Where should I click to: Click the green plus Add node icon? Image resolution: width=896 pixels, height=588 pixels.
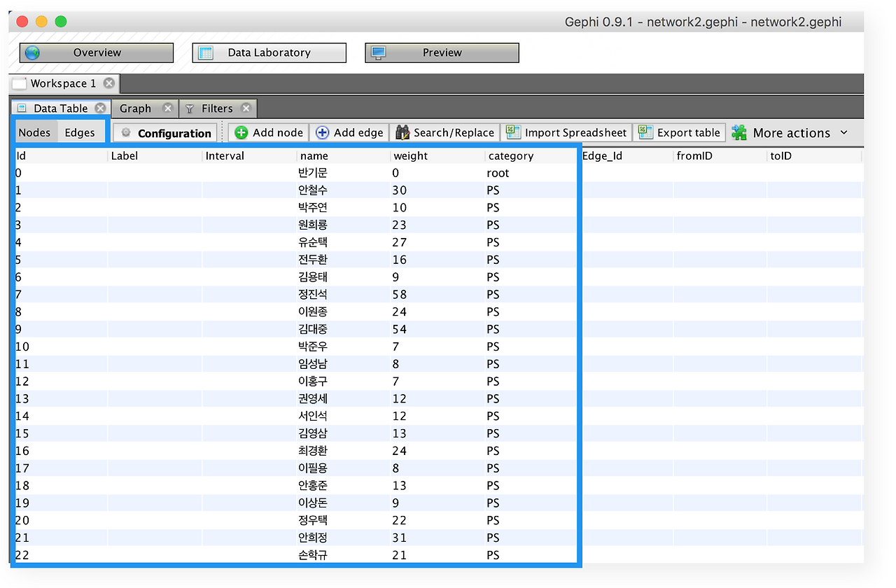pyautogui.click(x=241, y=132)
